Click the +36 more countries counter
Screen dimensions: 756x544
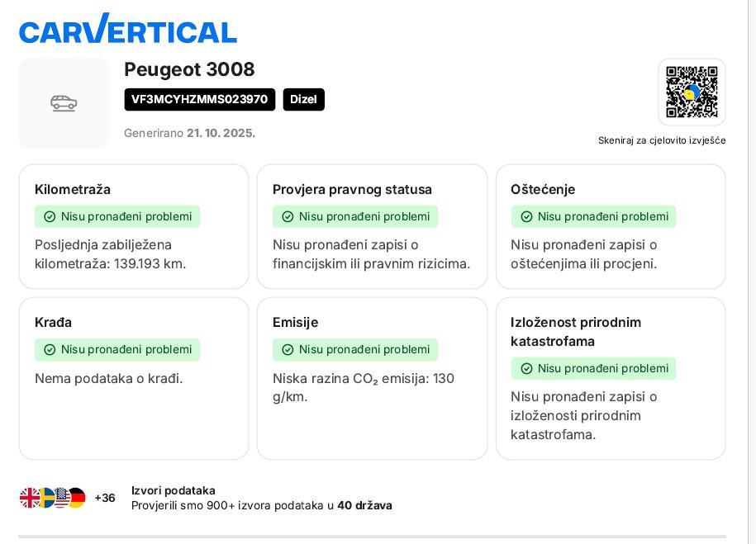(x=105, y=498)
